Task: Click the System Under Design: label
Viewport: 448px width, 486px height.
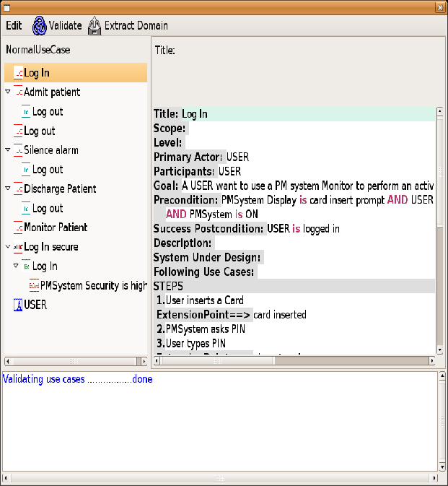Action: (x=207, y=257)
